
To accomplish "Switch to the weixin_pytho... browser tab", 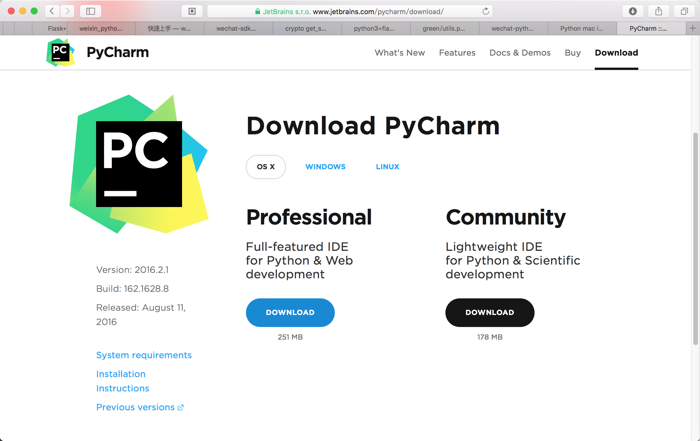I will (x=101, y=28).
